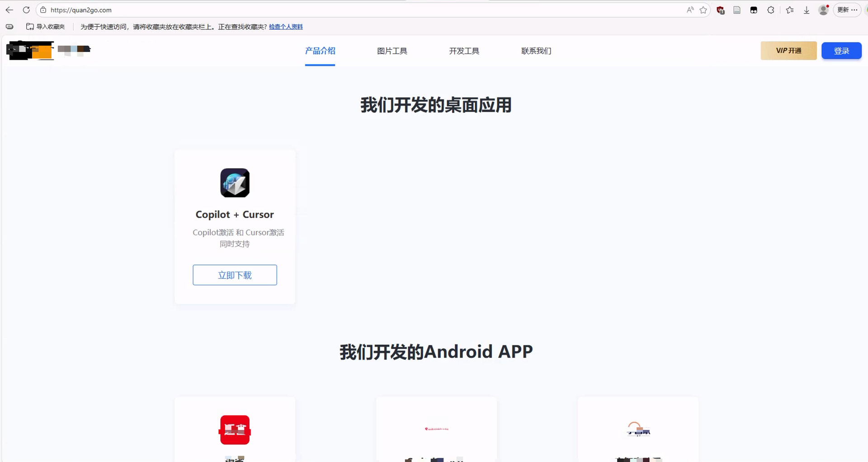Image resolution: width=868 pixels, height=462 pixels.
Task: Open the Downloads arrow icon
Action: coord(807,10)
